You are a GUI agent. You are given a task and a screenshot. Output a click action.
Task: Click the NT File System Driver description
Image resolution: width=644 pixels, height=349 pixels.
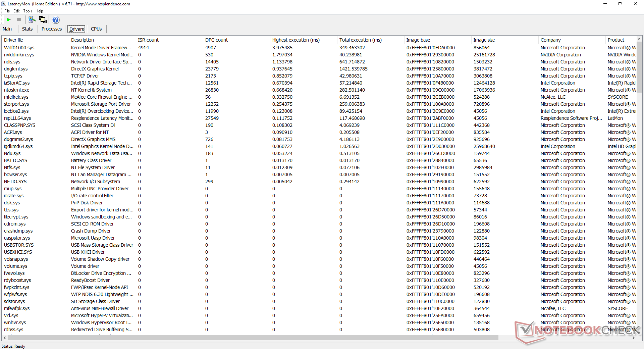[93, 167]
